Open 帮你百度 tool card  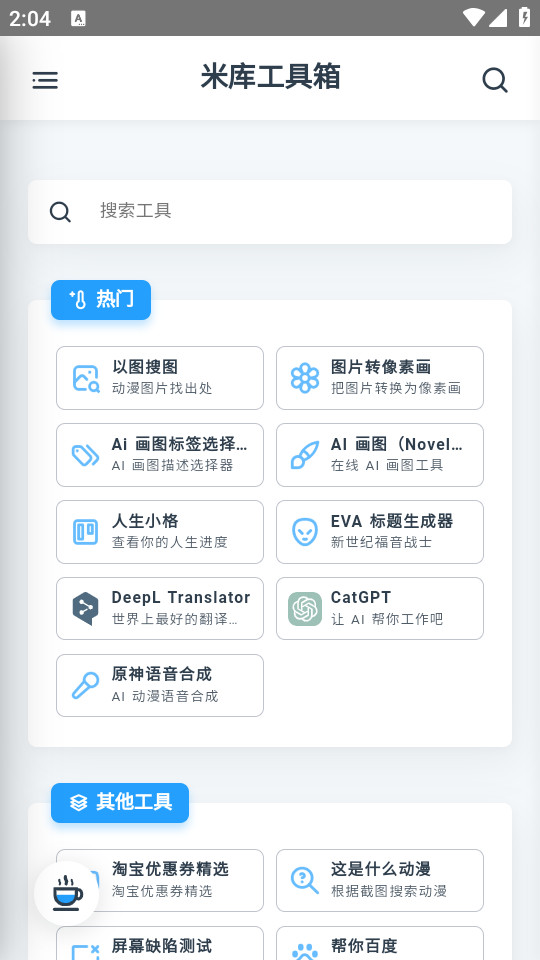tap(380, 943)
